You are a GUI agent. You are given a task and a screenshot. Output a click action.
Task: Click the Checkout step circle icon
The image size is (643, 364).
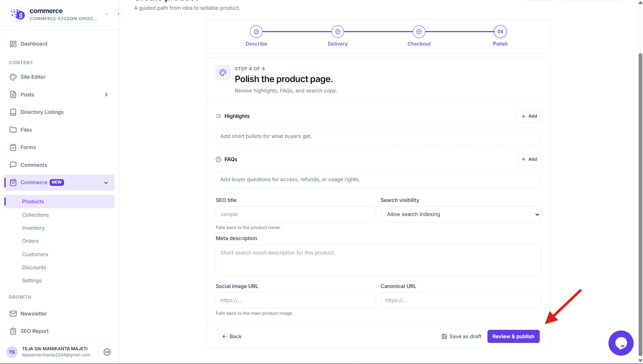coord(419,32)
